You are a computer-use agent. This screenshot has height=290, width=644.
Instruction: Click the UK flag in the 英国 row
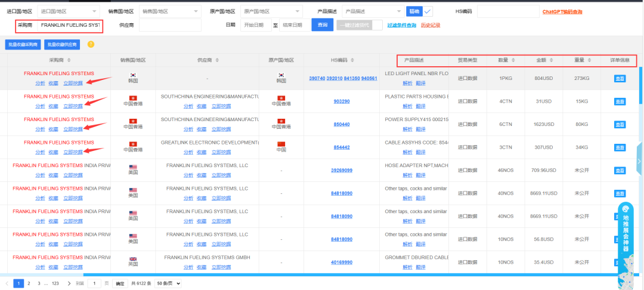tap(132, 259)
